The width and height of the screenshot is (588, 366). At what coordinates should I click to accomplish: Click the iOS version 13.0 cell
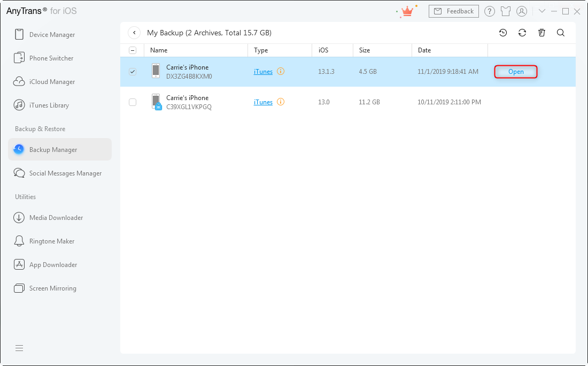[x=324, y=102]
